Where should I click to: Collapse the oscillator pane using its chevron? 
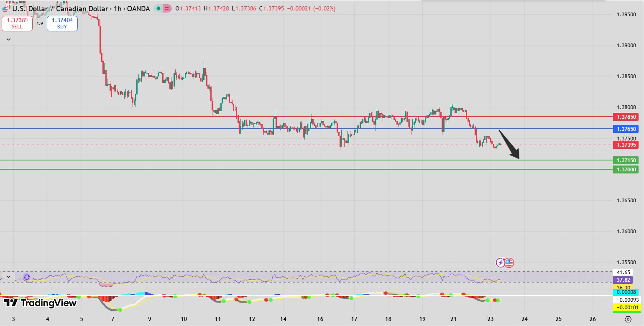pyautogui.click(x=8, y=276)
